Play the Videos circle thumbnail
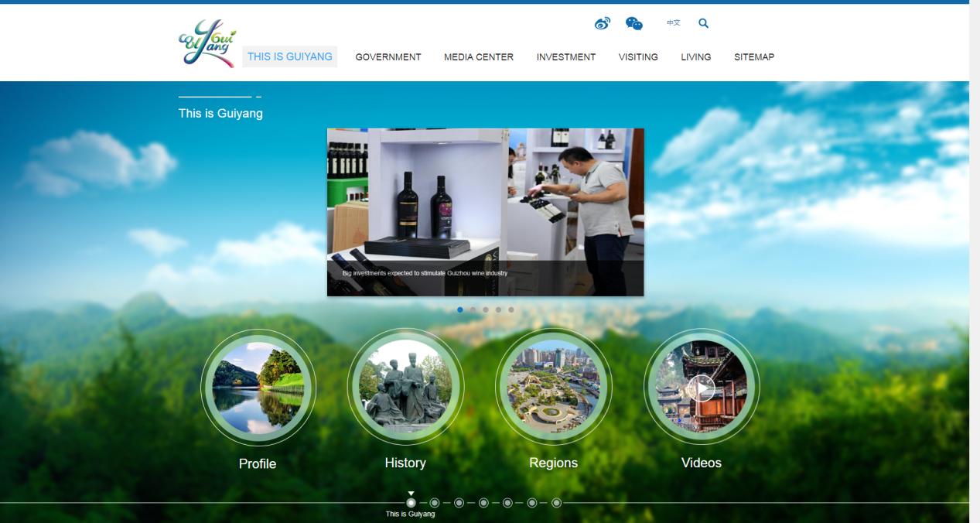The height and width of the screenshot is (523, 980). point(702,387)
